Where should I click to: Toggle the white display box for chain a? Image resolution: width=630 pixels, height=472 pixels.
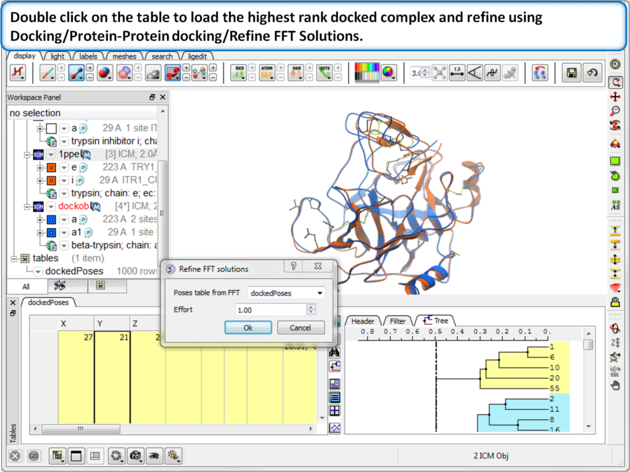coord(51,129)
